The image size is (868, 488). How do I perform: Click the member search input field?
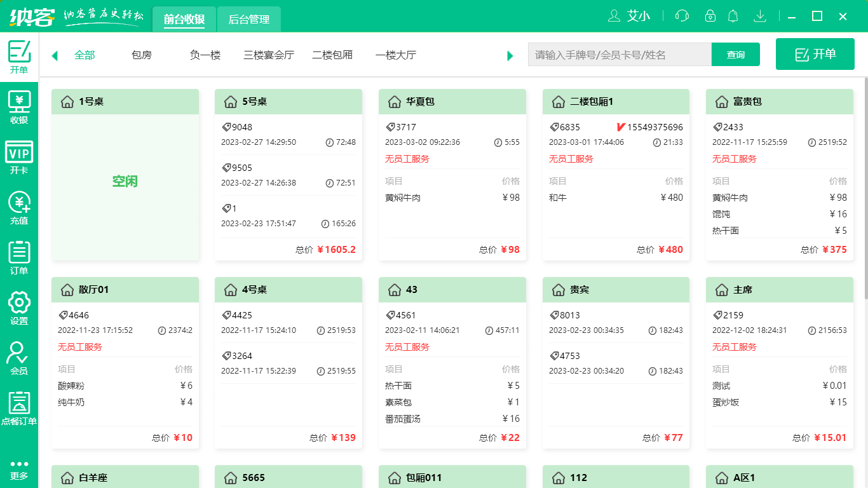click(620, 55)
